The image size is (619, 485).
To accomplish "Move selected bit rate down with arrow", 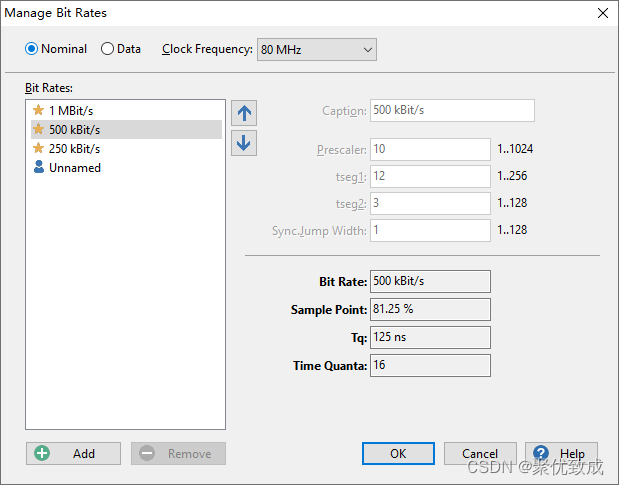I will 244,143.
